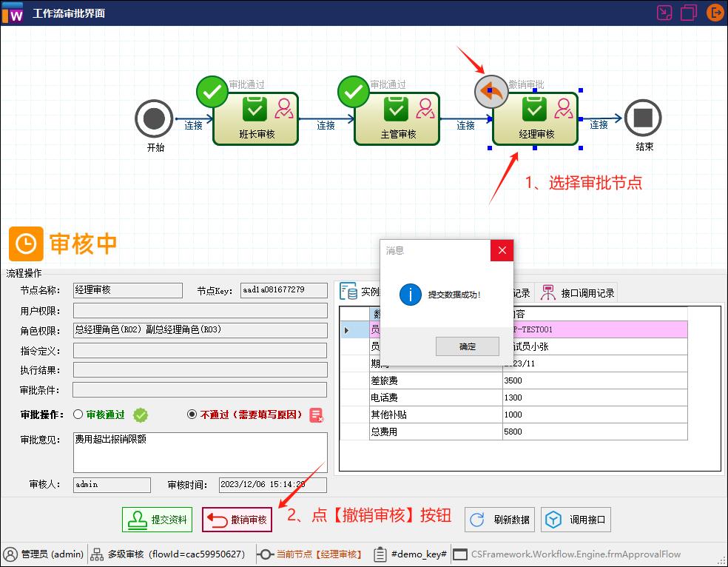728x567 pixels.
Task: Click the 开始 start node circle
Action: click(154, 118)
